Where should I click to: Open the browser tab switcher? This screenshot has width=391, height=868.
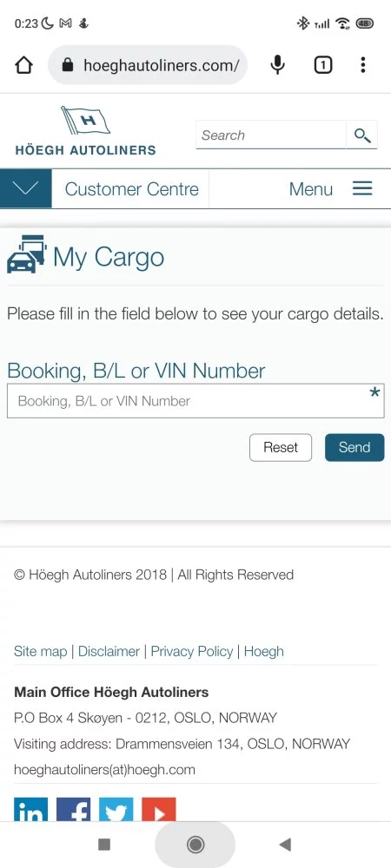click(x=323, y=65)
